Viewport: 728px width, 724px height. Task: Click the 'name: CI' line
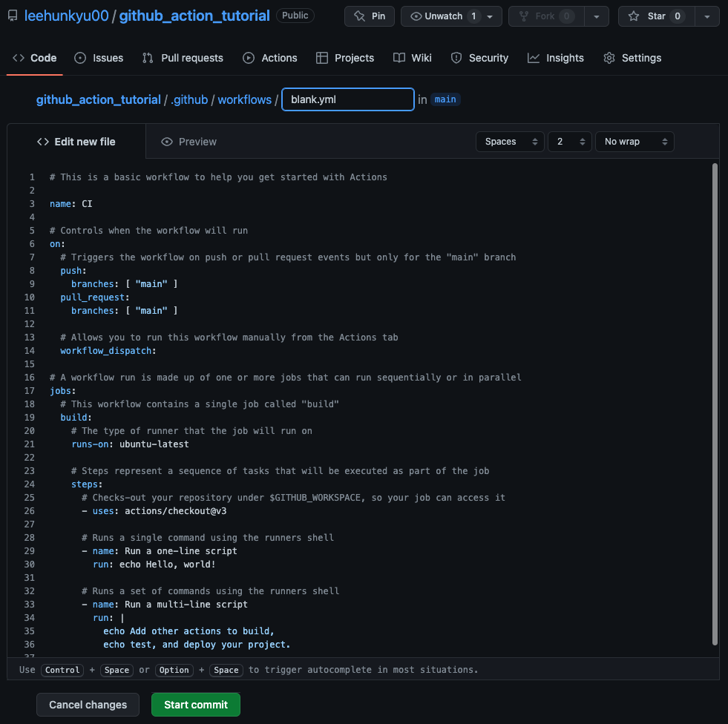click(71, 204)
